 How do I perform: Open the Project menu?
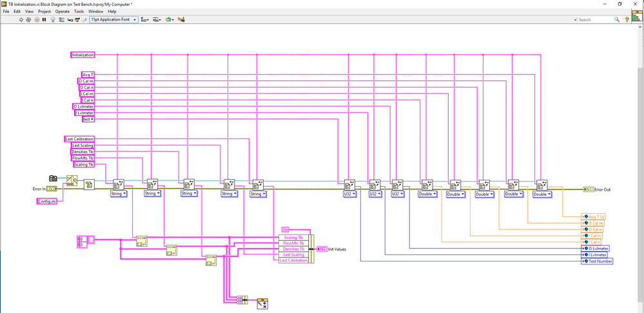[x=44, y=12]
